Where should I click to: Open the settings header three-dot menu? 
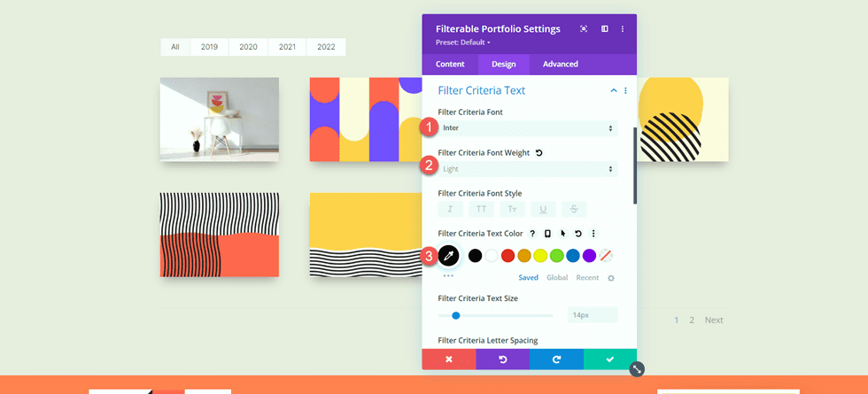[x=623, y=28]
